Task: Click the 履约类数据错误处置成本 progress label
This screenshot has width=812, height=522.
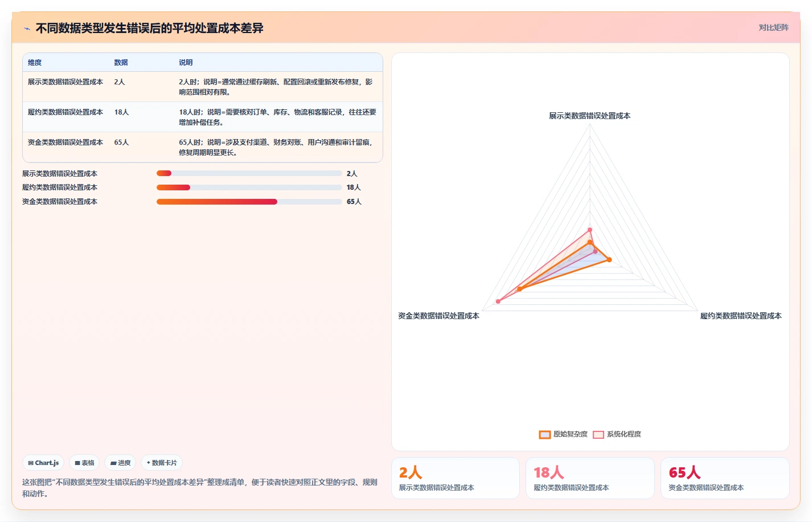Action: pos(60,187)
